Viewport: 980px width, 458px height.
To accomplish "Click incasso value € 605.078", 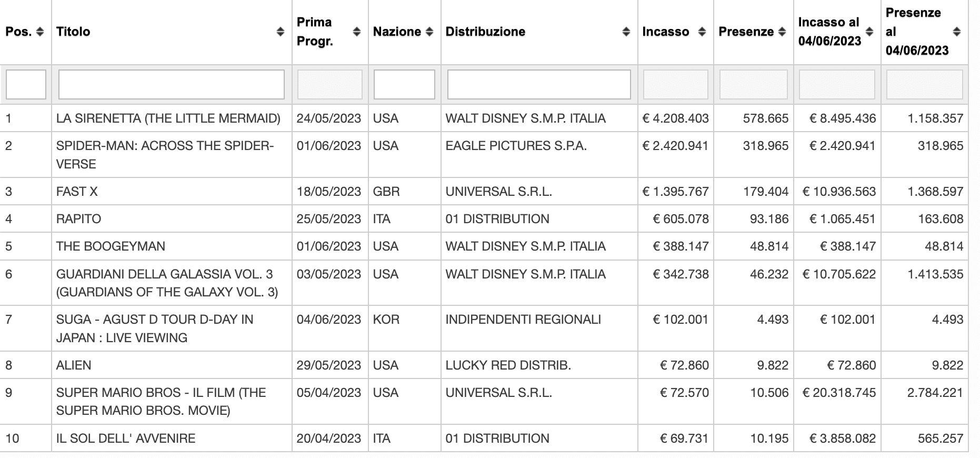I will 681,219.
